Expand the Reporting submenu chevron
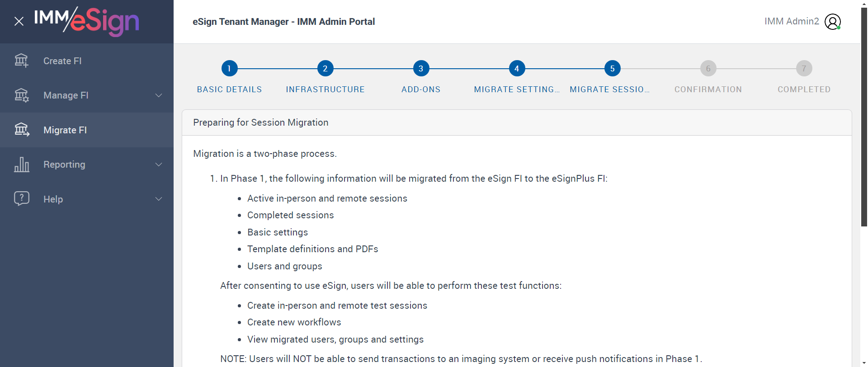Image resolution: width=868 pixels, height=367 pixels. coord(159,165)
